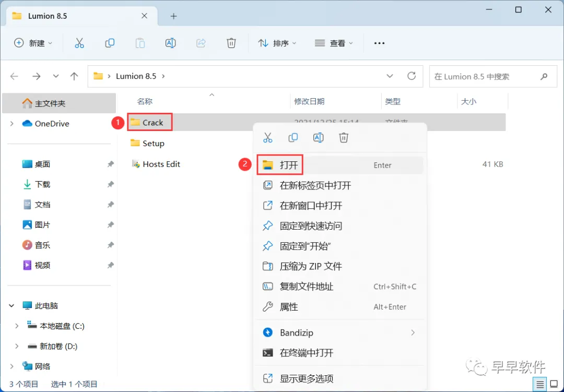Switch to details view icon in status bar

(x=540, y=385)
